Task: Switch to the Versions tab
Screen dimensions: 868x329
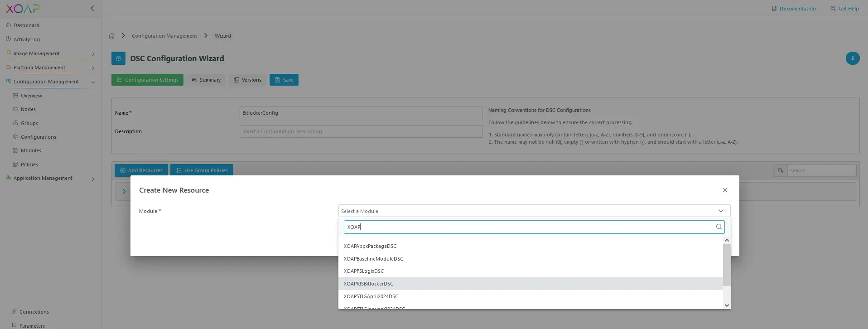Action: tap(247, 80)
